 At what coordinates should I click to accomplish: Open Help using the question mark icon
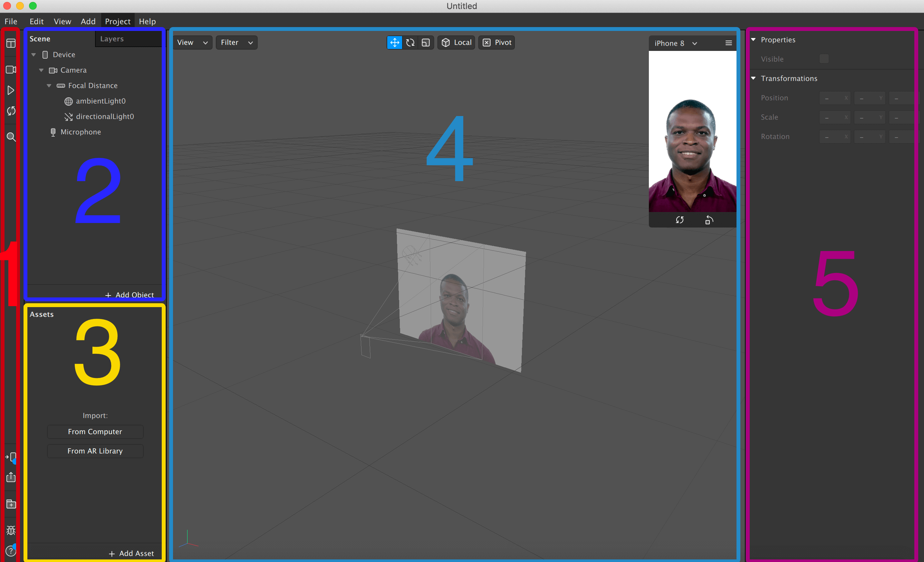11,551
